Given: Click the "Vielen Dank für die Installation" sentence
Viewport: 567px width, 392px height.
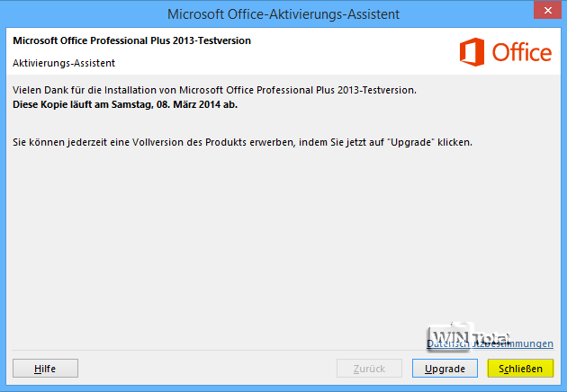Looking at the screenshot, I should [214, 90].
